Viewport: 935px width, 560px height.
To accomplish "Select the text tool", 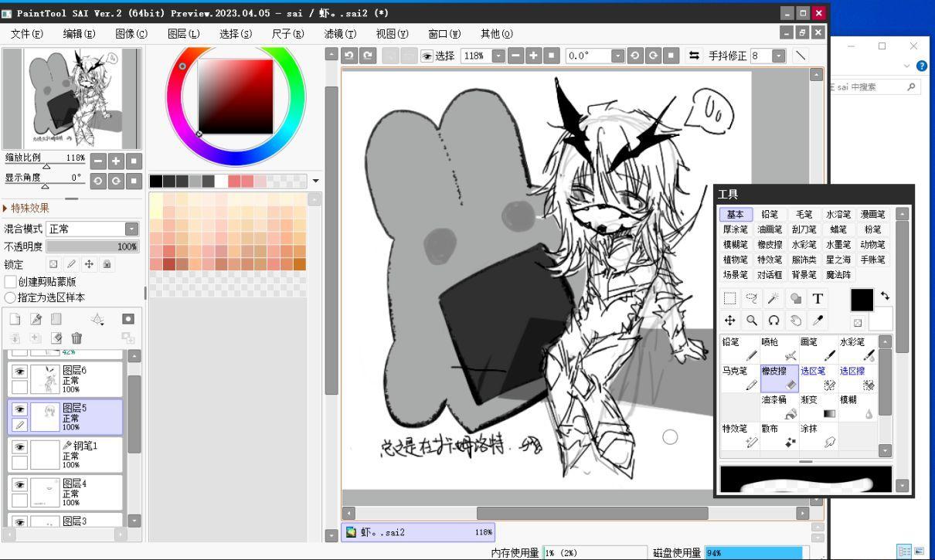I will 818,299.
